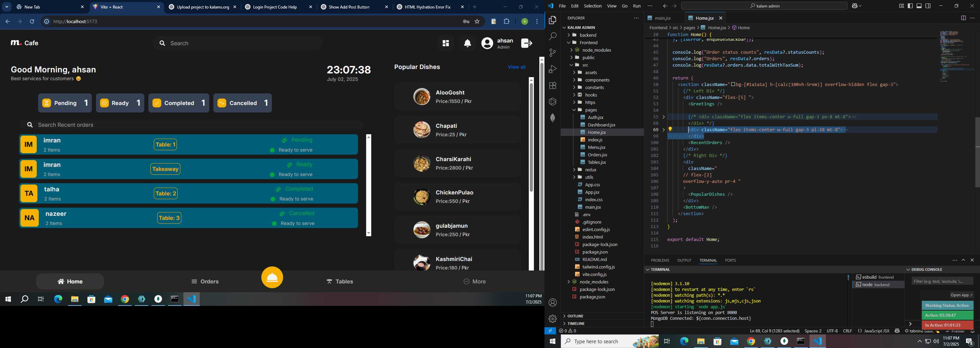Click the bg-[#1a1a1a] color swatch on line 50
The height and width of the screenshot is (348, 980).
point(733,85)
